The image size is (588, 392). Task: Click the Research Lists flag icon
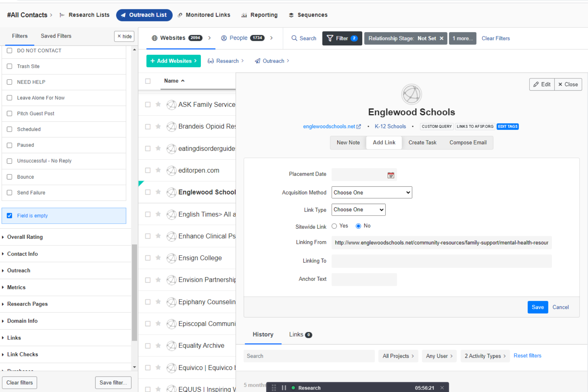click(62, 15)
